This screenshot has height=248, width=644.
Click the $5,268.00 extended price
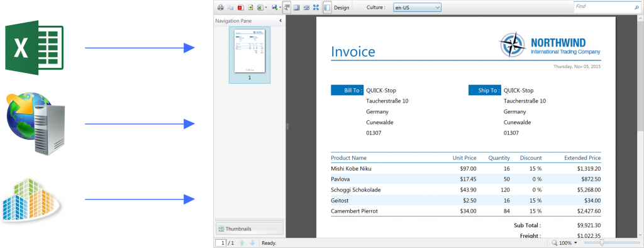click(x=589, y=190)
